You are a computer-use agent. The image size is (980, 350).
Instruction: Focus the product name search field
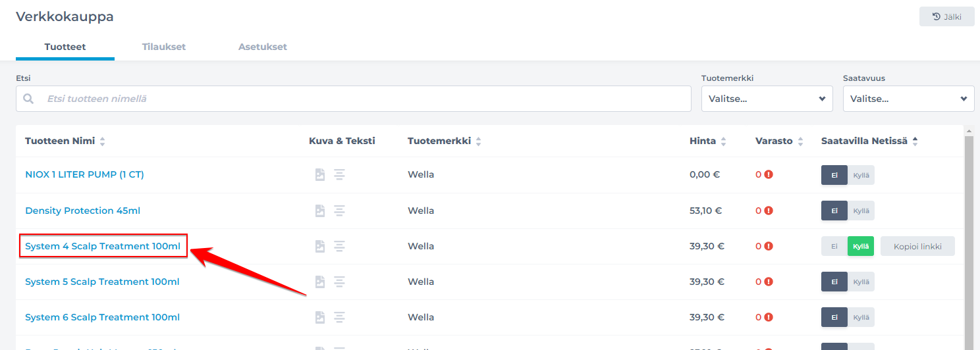(354, 99)
